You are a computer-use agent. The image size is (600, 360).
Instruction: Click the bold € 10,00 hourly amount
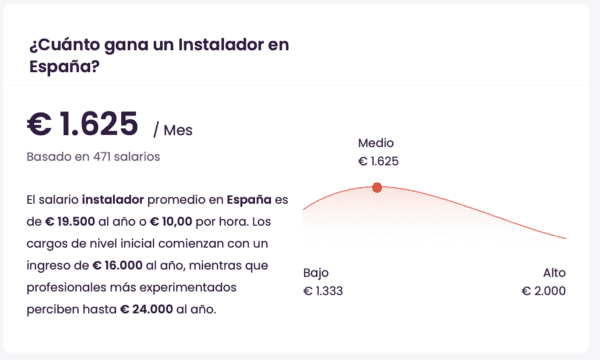click(x=171, y=222)
